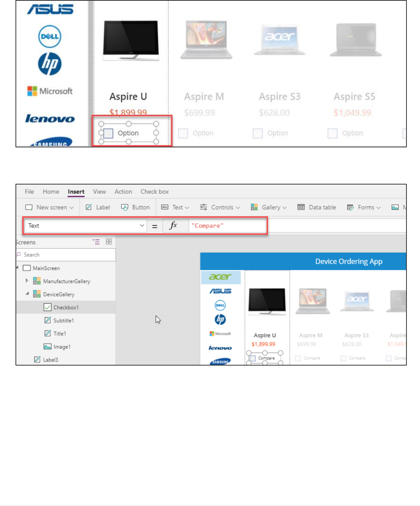
Task: Switch to the Insert tab
Action: point(76,191)
